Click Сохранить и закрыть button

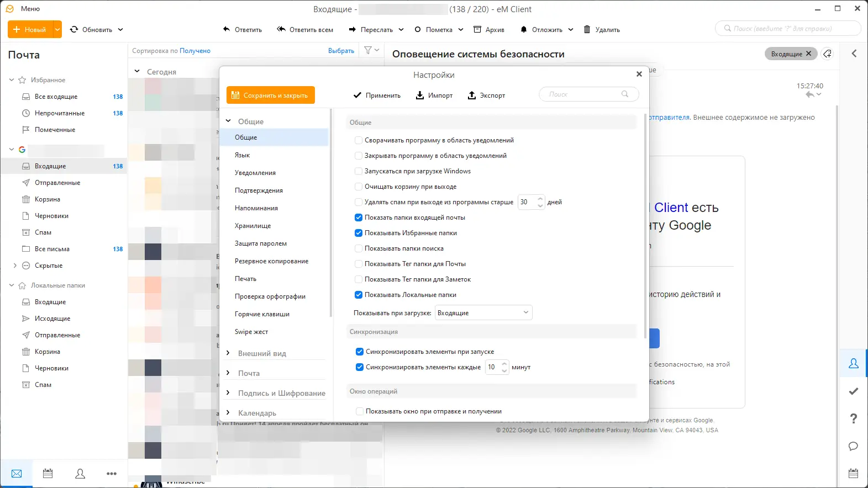pyautogui.click(x=271, y=95)
